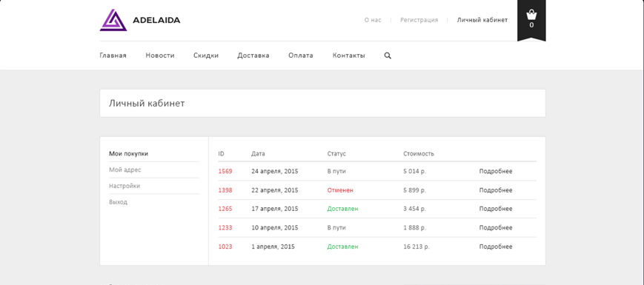This screenshot has width=644, height=285.
Task: Select date 22 апреля, 2015
Action: pyautogui.click(x=275, y=190)
